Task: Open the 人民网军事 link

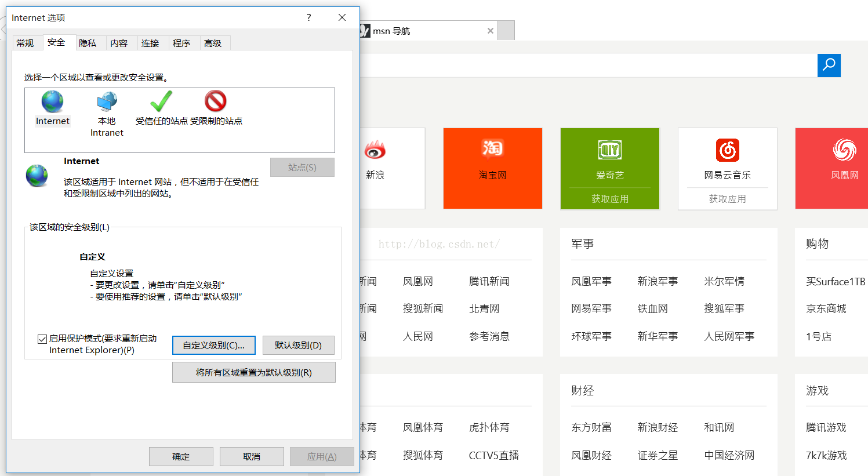Action: (x=729, y=336)
